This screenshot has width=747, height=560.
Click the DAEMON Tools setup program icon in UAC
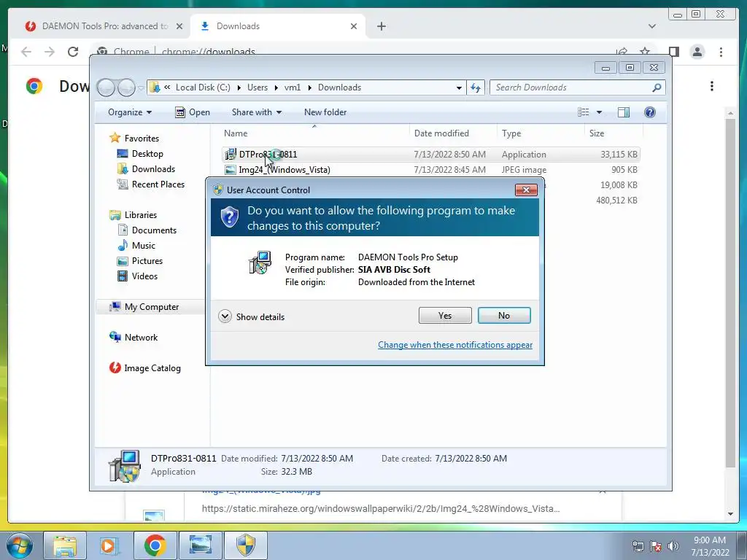tap(260, 262)
